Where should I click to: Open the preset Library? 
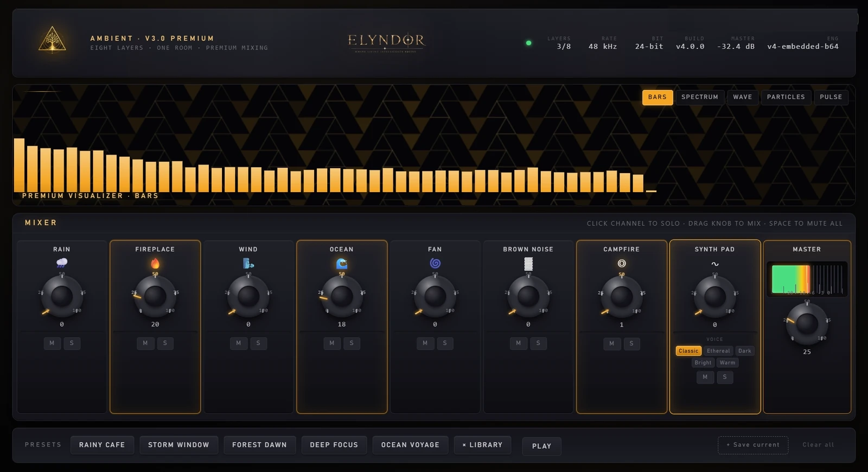tap(482, 445)
